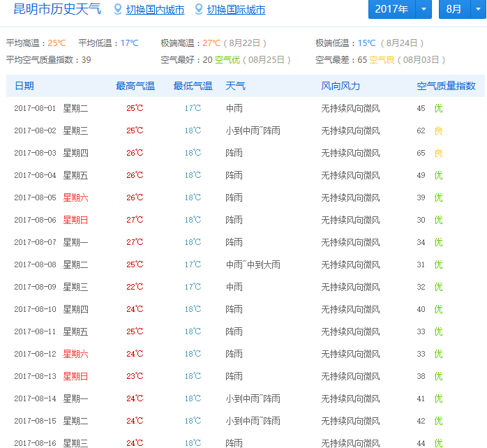Click the 风向风力 column header

click(x=340, y=86)
